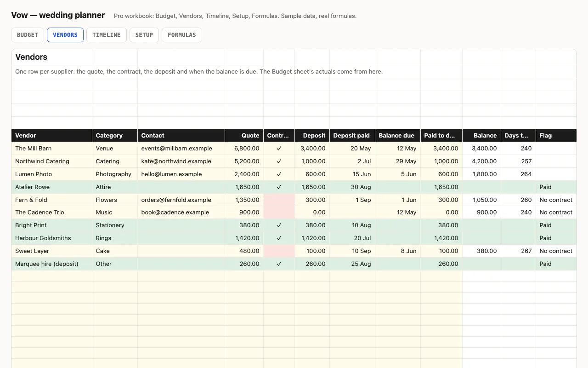This screenshot has height=368, width=588.
Task: Select the book@cadence.example contact cell
Action: pos(181,213)
